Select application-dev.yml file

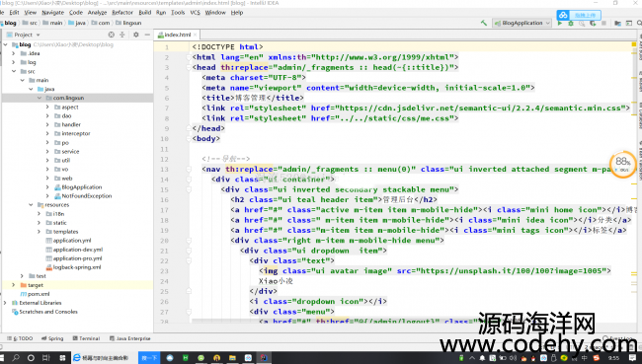(x=77, y=250)
